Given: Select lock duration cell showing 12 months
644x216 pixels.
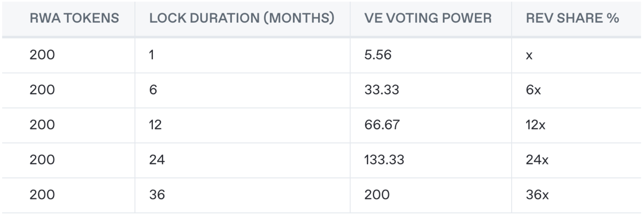Looking at the screenshot, I should click(155, 125).
